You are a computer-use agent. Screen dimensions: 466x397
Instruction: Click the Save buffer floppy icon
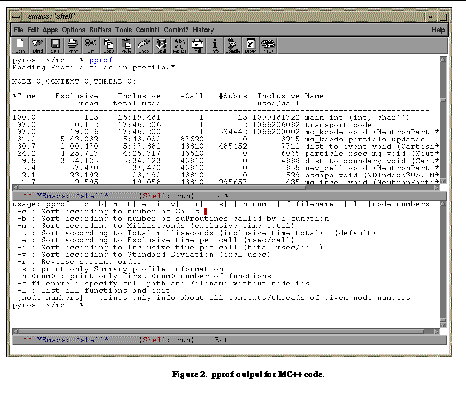pyautogui.click(x=55, y=45)
